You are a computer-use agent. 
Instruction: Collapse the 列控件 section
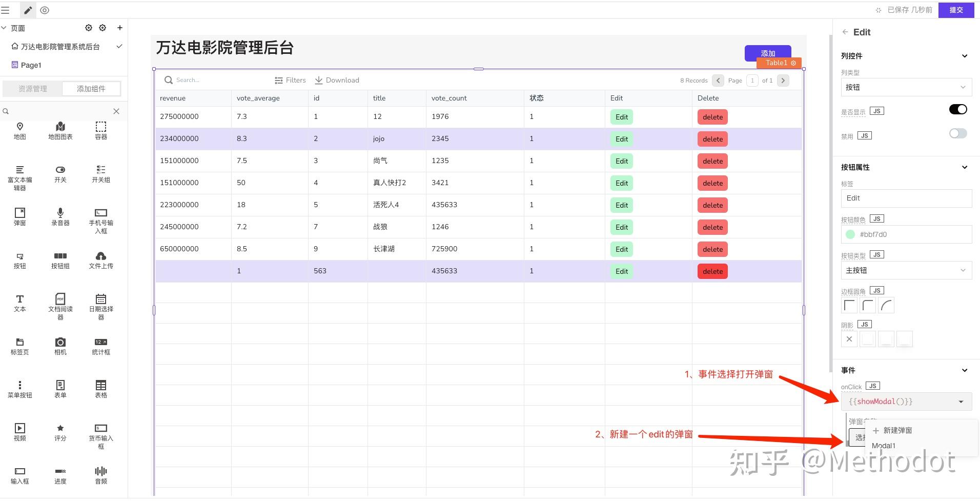coord(965,56)
